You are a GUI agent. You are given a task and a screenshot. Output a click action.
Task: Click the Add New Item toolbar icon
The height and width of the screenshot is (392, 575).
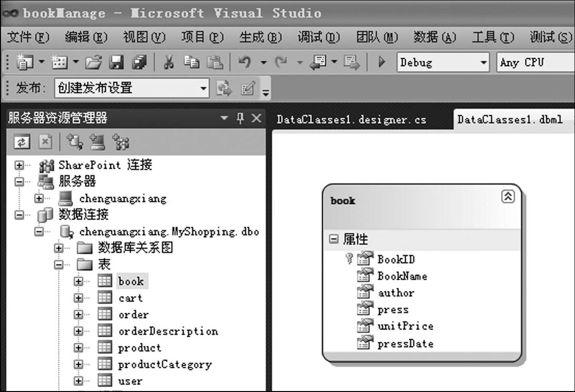point(59,62)
